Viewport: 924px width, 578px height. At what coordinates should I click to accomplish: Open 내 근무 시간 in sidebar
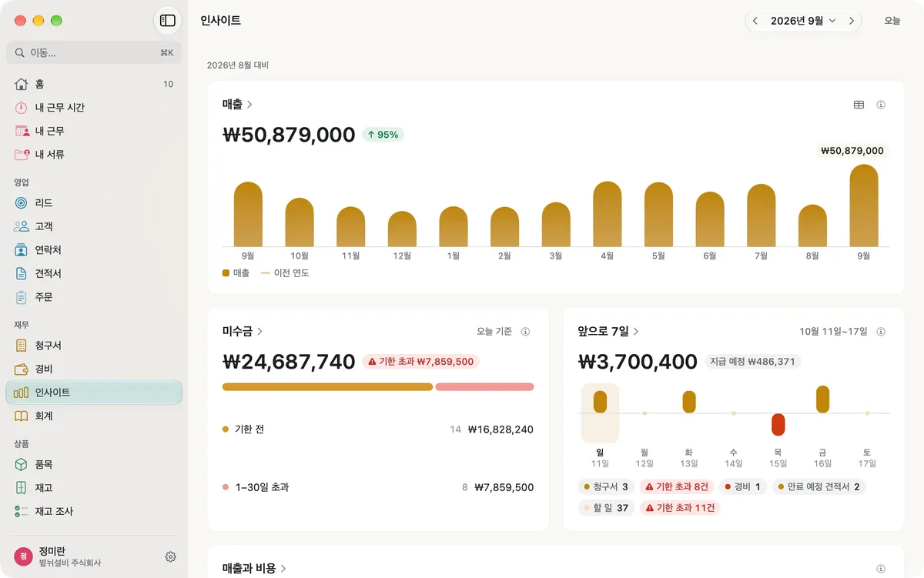pos(94,108)
